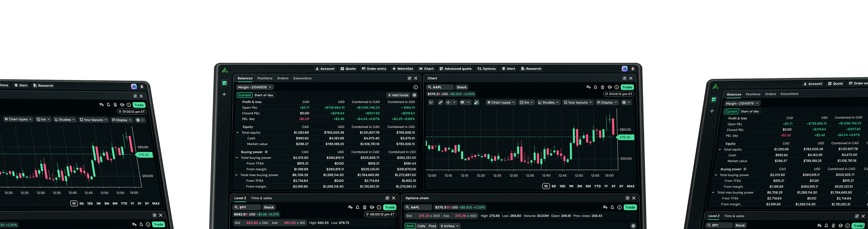Open notifications bell at center window top-right
Viewport: 868px width, 229px height.
click(x=633, y=68)
